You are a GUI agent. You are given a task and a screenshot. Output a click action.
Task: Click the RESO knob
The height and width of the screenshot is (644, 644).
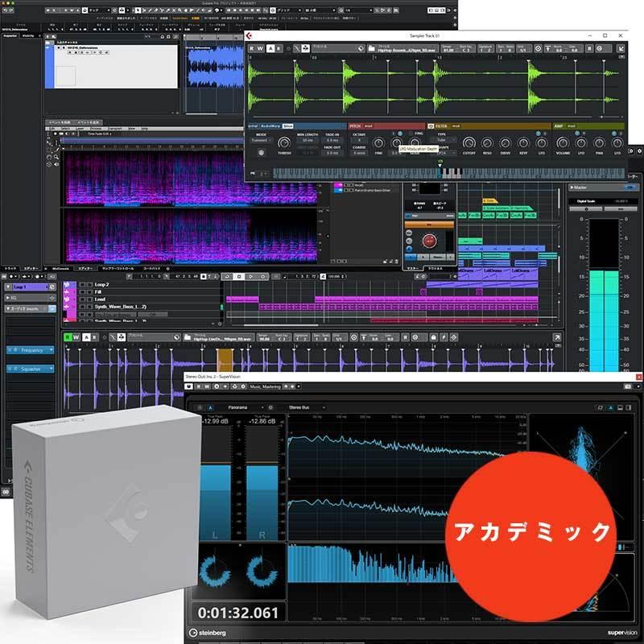tap(487, 143)
